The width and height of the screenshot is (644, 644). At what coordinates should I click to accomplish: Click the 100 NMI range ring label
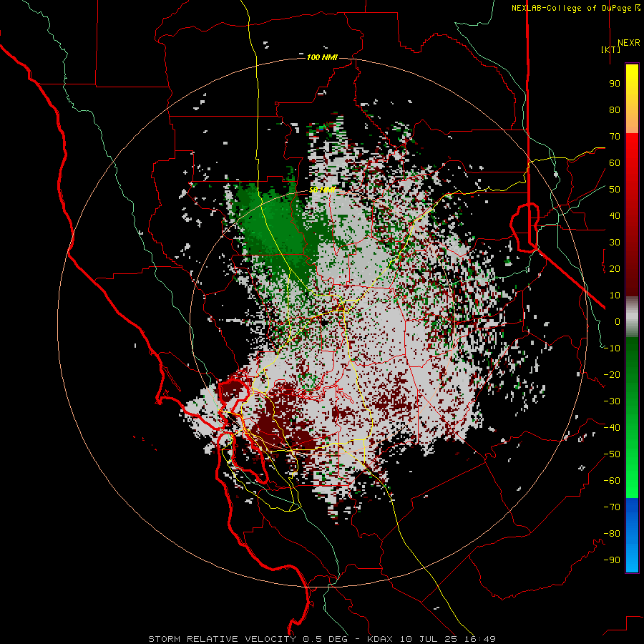322,57
